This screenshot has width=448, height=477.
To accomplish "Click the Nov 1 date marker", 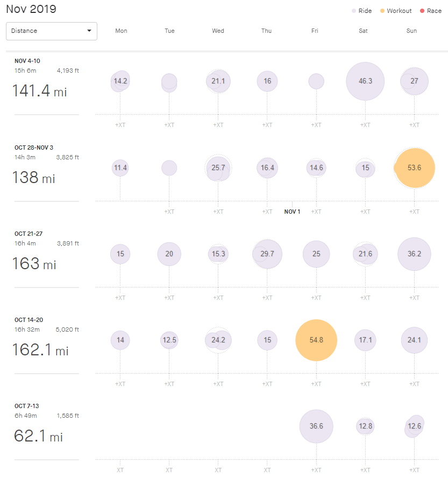I will [292, 212].
